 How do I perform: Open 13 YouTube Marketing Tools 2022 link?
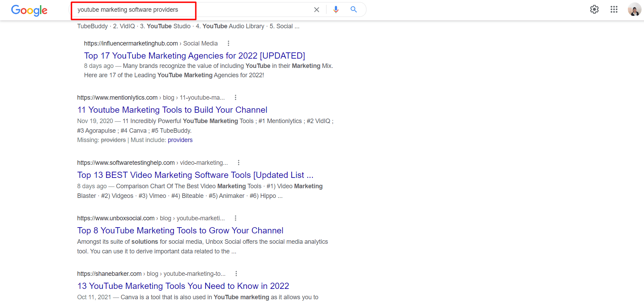(x=183, y=286)
